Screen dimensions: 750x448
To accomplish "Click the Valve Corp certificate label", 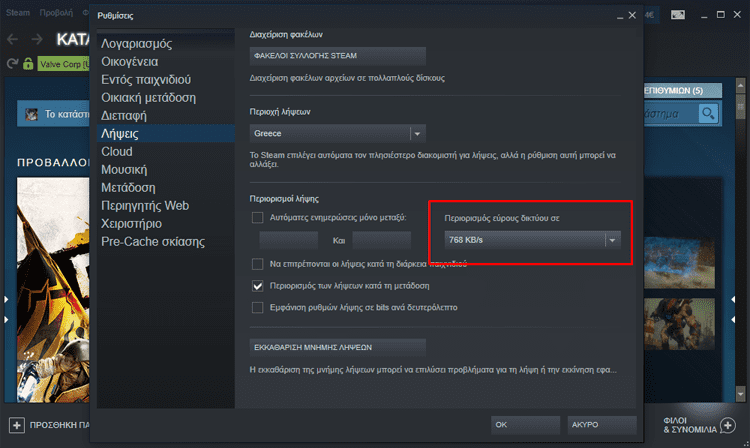I will click(x=64, y=64).
